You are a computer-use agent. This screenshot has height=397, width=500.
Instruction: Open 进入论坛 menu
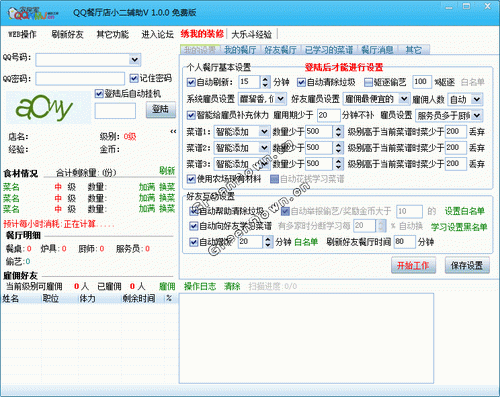pyautogui.click(x=157, y=34)
